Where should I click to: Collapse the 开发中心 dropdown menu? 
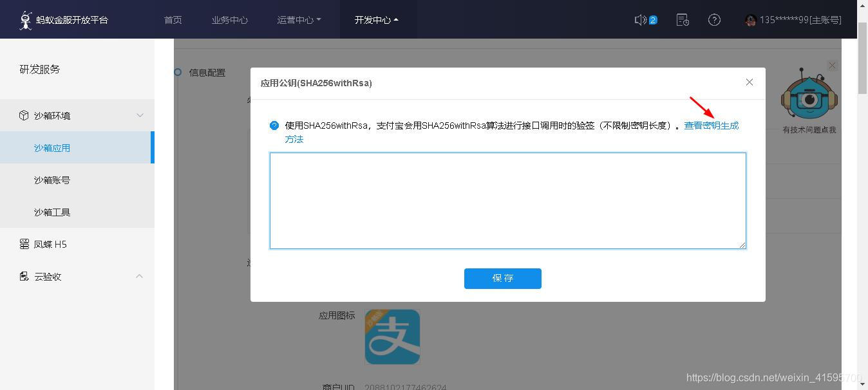(377, 20)
